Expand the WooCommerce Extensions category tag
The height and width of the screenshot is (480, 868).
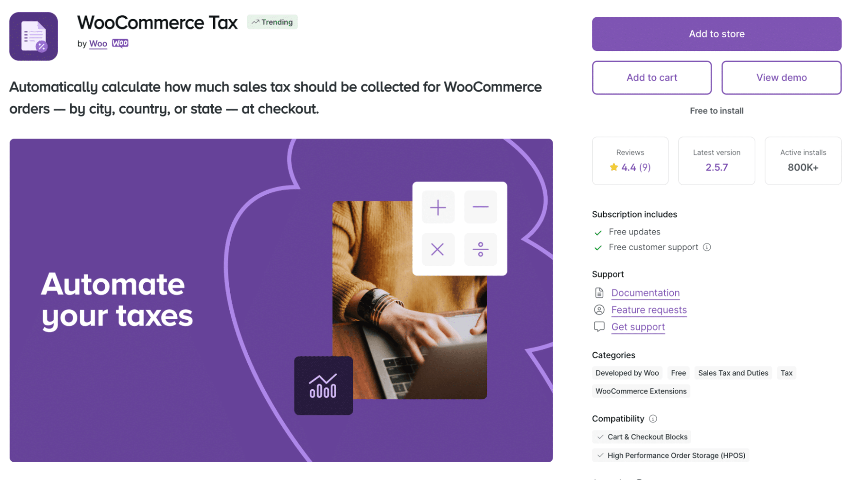point(641,391)
